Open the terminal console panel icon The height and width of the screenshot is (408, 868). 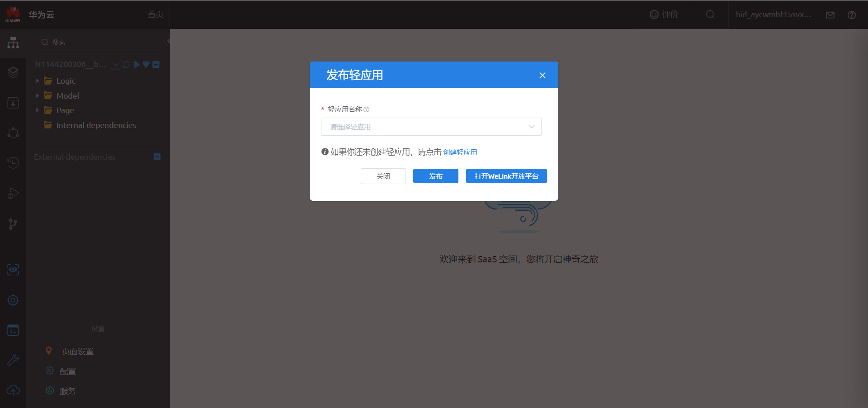13,330
